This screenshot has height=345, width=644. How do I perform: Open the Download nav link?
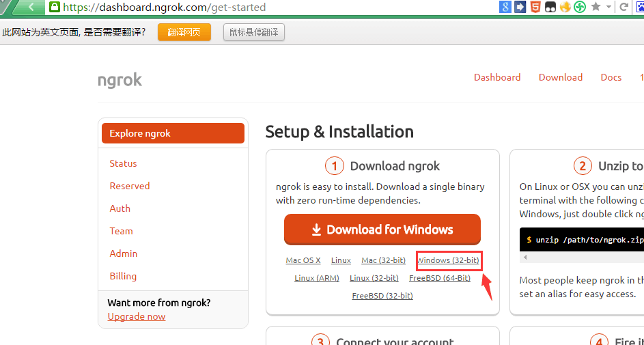point(561,77)
